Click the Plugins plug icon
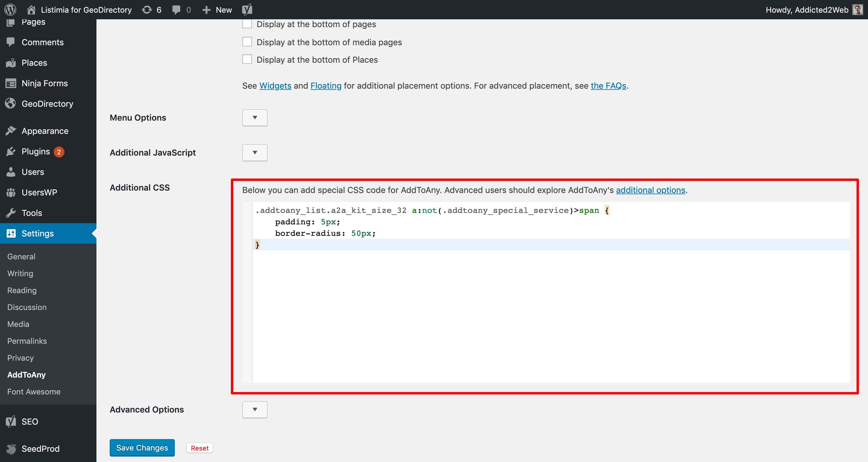This screenshot has height=462, width=868. pyautogui.click(x=11, y=151)
